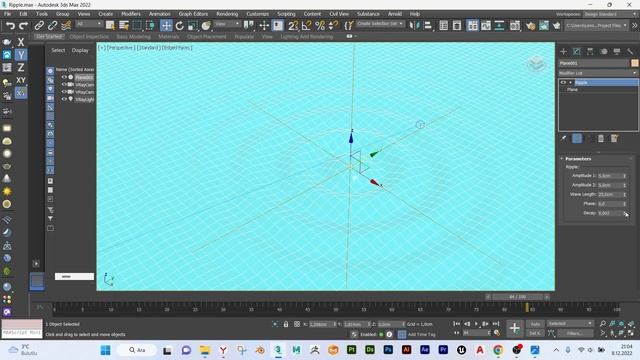
Task: Click the time slider thumb
Action: pos(517,297)
